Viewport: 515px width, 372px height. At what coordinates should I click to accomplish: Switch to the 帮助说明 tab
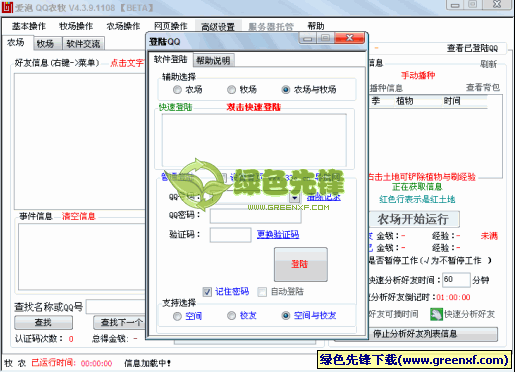(213, 60)
